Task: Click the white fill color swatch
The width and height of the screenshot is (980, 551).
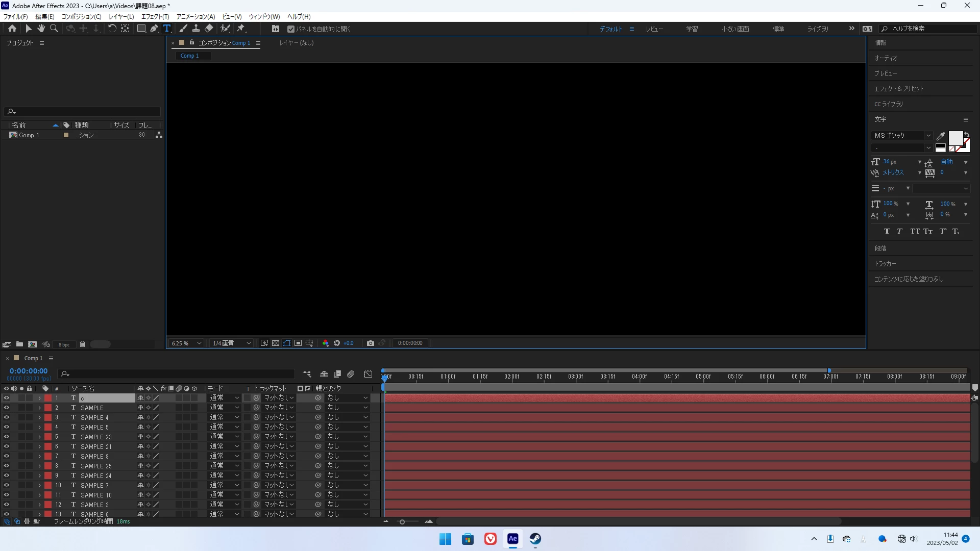Action: [954, 138]
